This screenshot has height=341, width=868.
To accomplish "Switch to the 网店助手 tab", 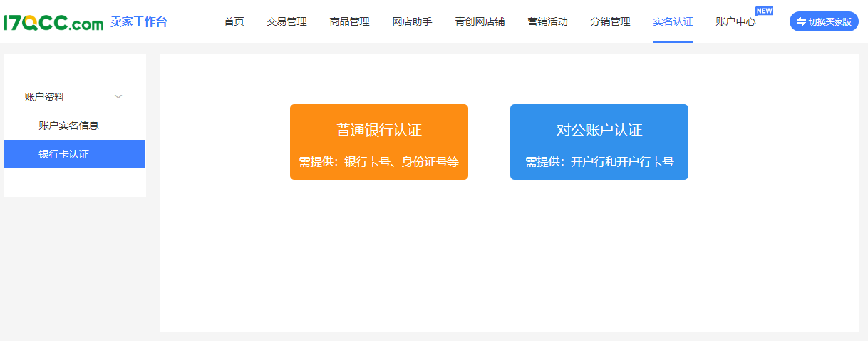I will 412,21.
